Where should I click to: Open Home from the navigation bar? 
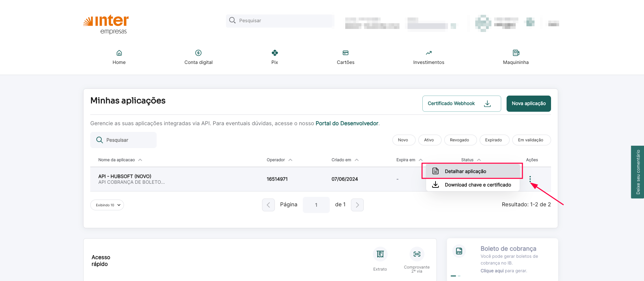point(119,57)
